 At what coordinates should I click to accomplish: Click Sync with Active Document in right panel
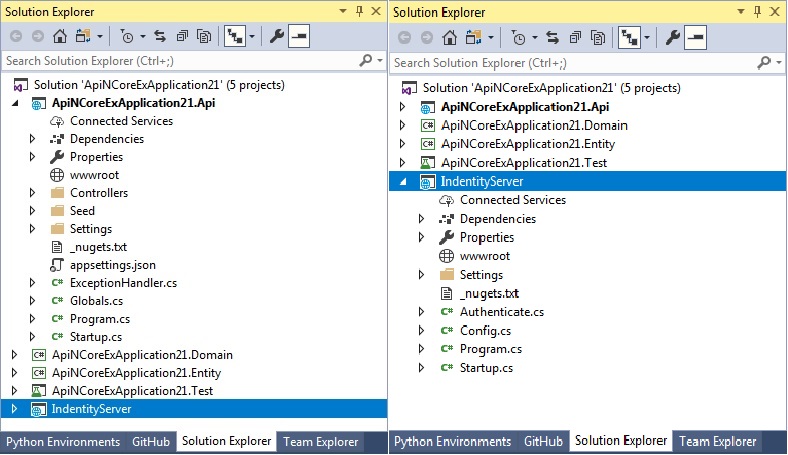point(549,37)
